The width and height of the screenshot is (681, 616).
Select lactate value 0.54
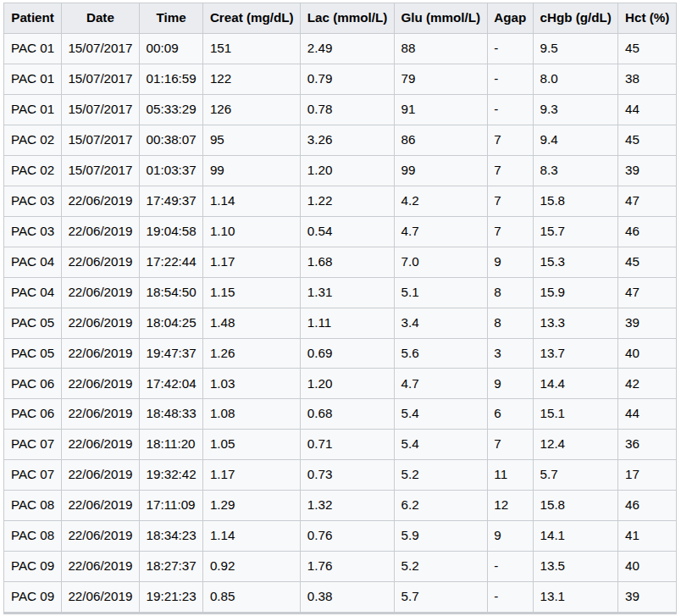[347, 231]
